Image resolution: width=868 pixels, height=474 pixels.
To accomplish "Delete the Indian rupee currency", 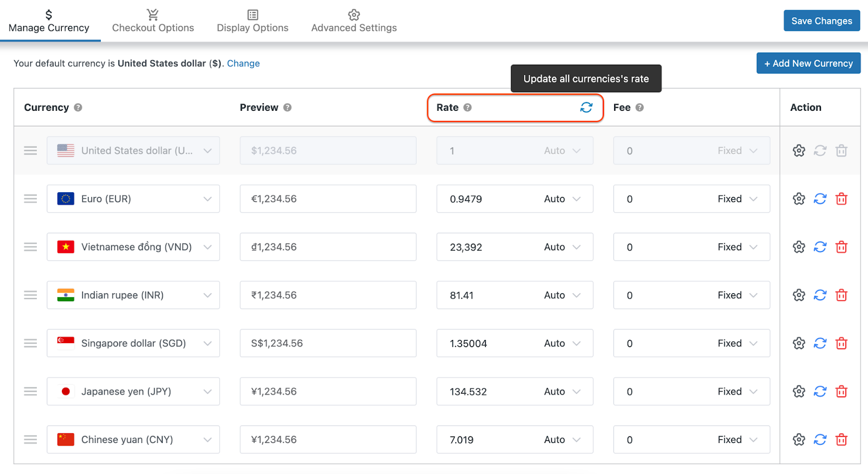I will pyautogui.click(x=841, y=295).
